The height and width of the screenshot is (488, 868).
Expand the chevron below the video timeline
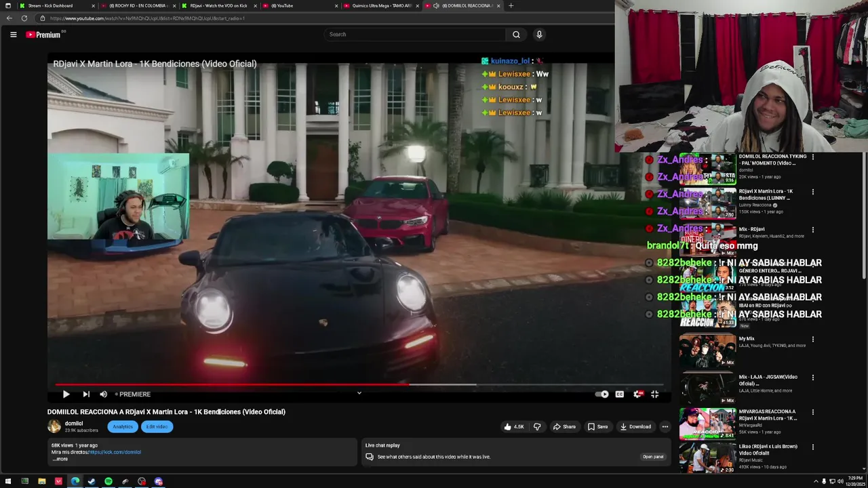359,392
